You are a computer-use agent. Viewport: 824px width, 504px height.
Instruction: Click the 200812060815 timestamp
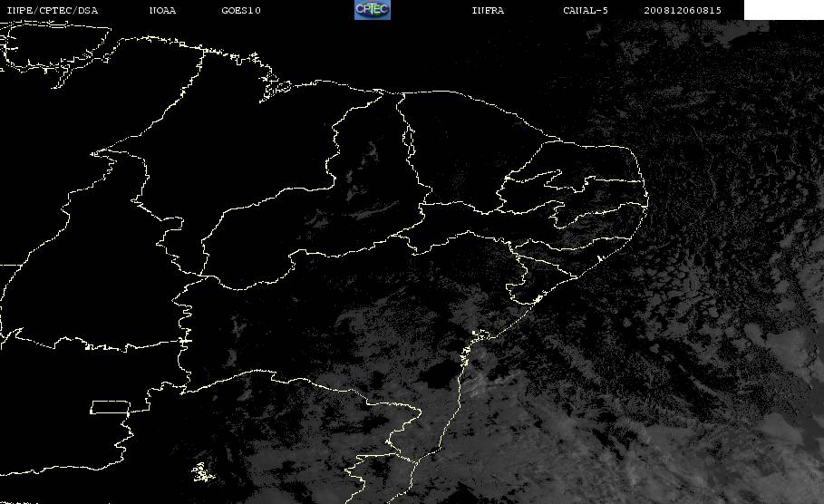tap(683, 11)
